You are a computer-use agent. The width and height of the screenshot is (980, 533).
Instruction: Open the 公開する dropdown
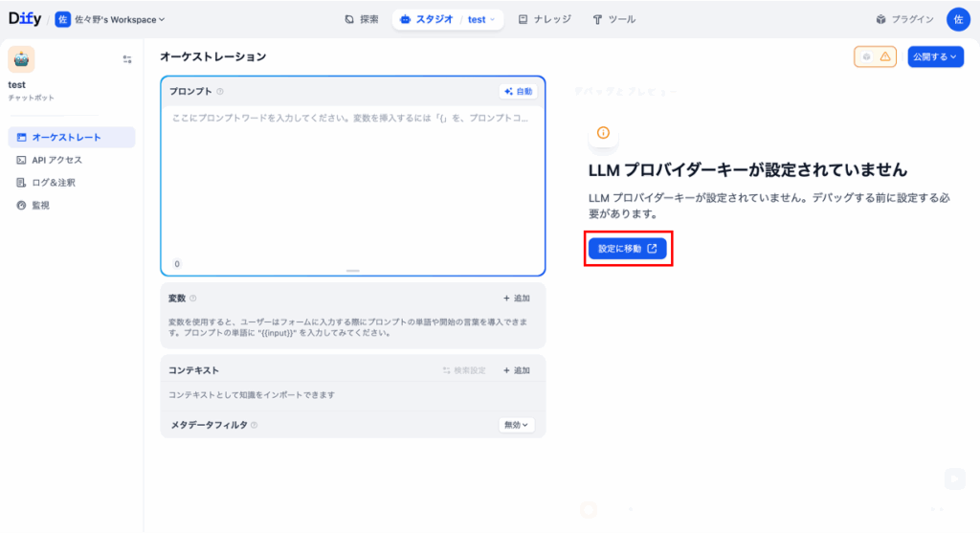pyautogui.click(x=935, y=56)
